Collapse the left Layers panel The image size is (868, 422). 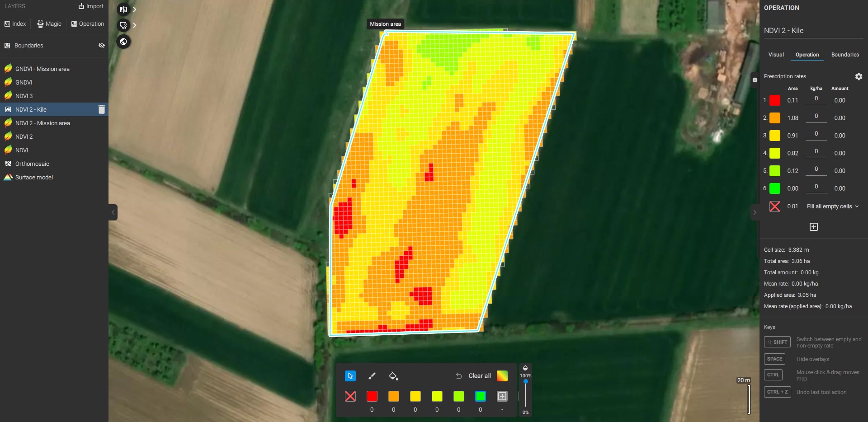tap(113, 212)
